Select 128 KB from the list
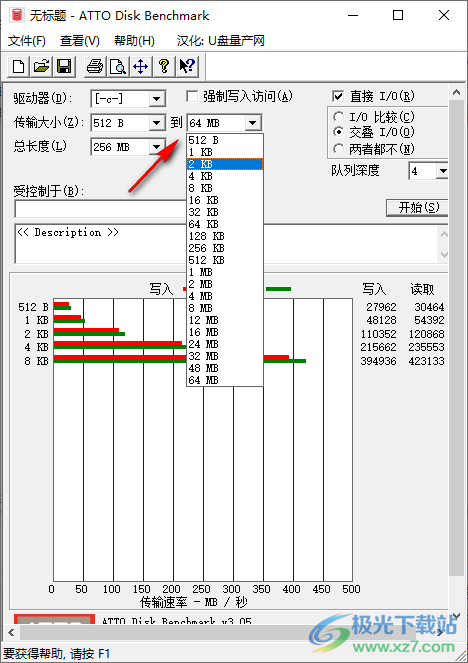This screenshot has width=468, height=663. pyautogui.click(x=225, y=236)
